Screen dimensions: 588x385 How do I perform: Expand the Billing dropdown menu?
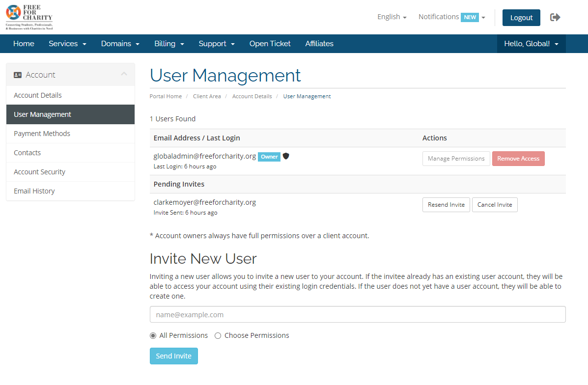click(169, 43)
